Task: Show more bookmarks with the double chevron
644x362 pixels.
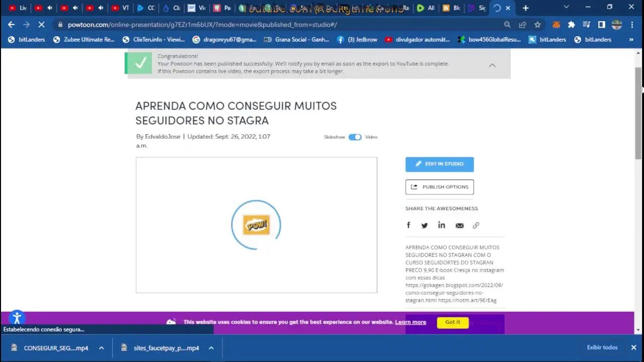Action: click(631, 39)
